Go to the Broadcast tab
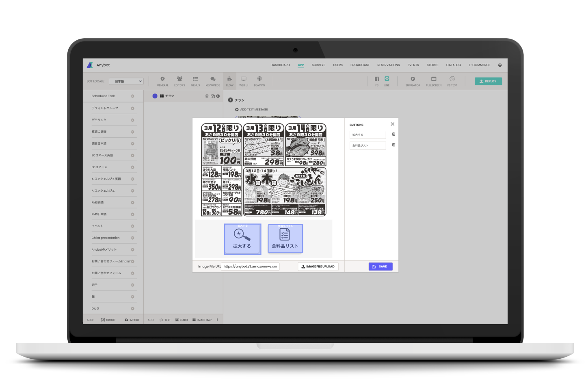588x390 pixels. pos(360,65)
